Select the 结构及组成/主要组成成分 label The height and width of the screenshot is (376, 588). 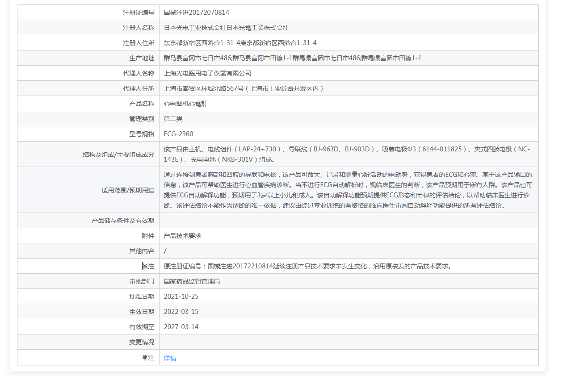click(x=118, y=155)
